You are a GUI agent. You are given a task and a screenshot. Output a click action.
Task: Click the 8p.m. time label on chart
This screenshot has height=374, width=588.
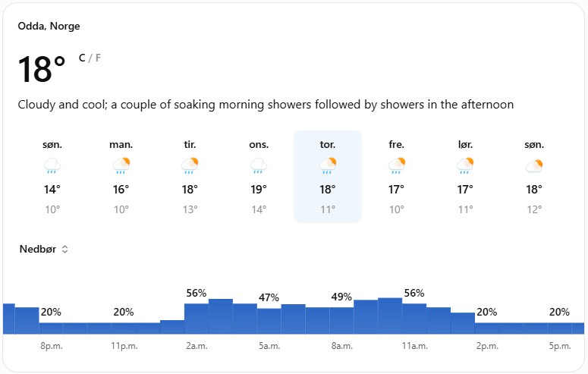(x=52, y=346)
